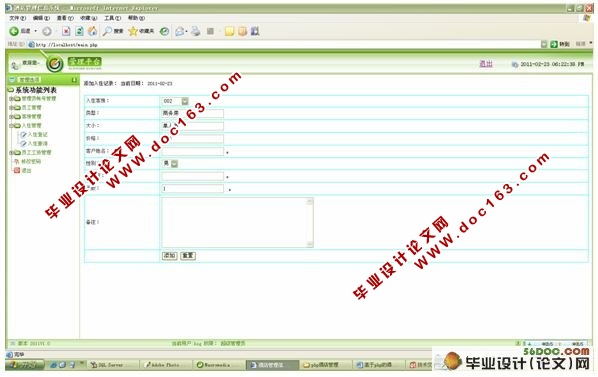Image resolution: width=598 pixels, height=377 pixels.
Task: Click the 价格 text field
Action: 193,138
